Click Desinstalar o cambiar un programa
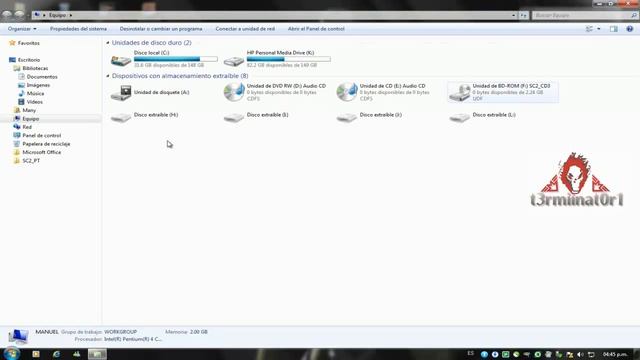The width and height of the screenshot is (640, 360). tap(161, 29)
